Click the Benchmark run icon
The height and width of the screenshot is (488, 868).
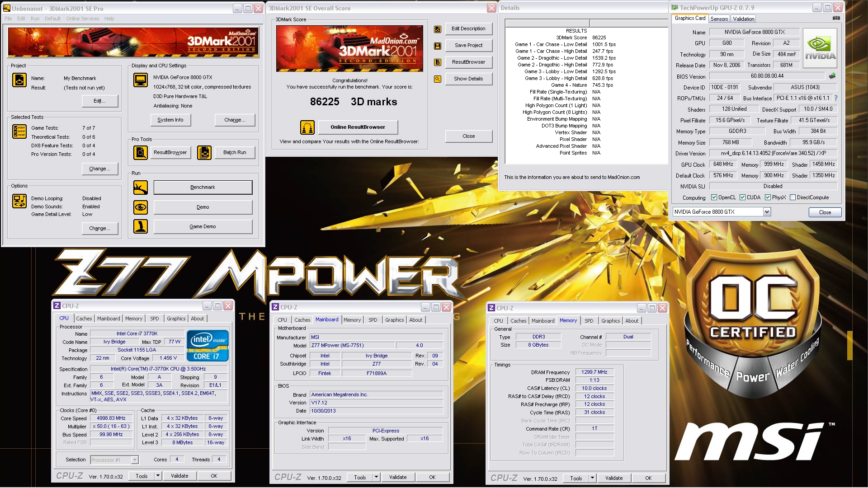(141, 187)
